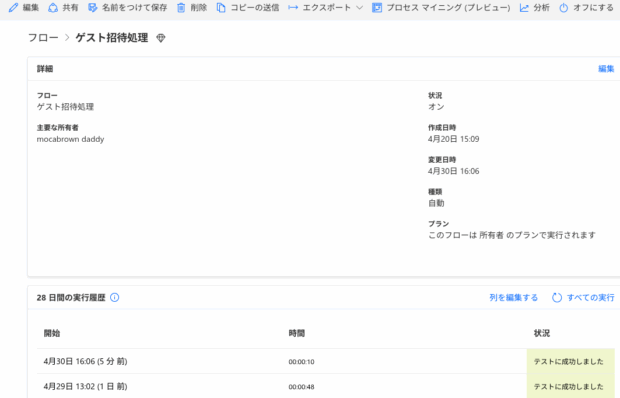Expand the エクスポート dropdown chevron
The width and height of the screenshot is (620, 398).
click(x=359, y=8)
